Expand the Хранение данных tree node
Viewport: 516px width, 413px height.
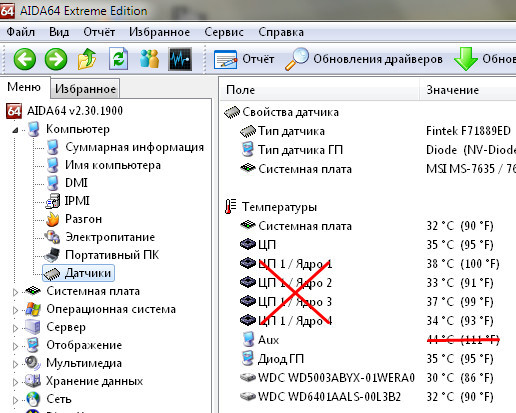[x=15, y=382]
